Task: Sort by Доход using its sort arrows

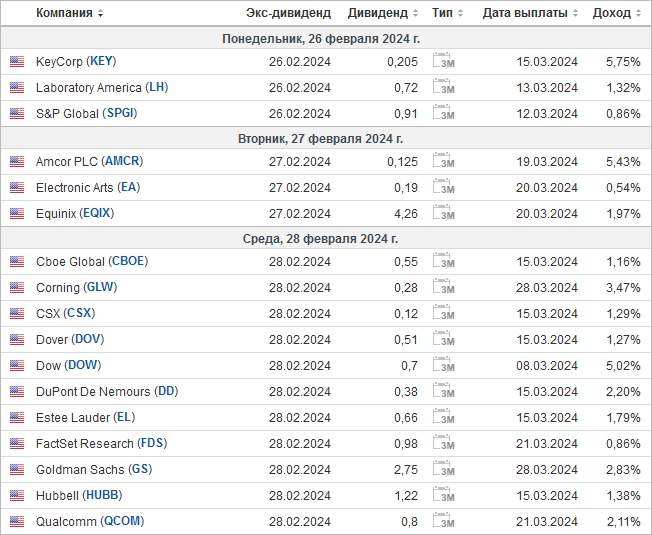Action: [638, 13]
